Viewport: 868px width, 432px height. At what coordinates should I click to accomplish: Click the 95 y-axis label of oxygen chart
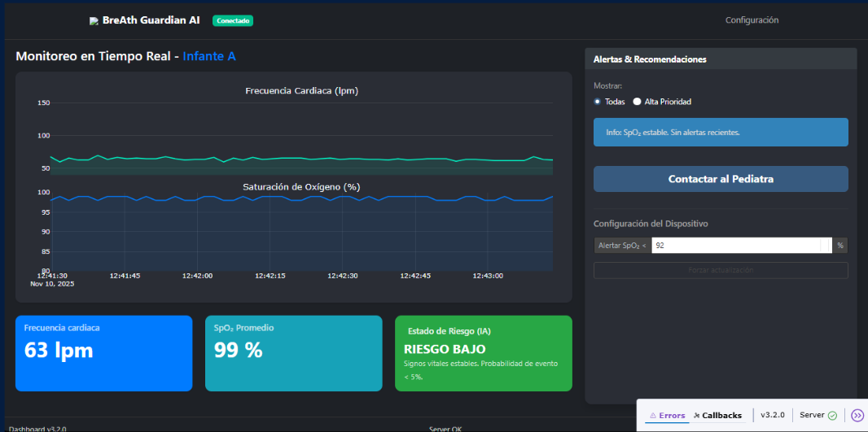point(44,212)
